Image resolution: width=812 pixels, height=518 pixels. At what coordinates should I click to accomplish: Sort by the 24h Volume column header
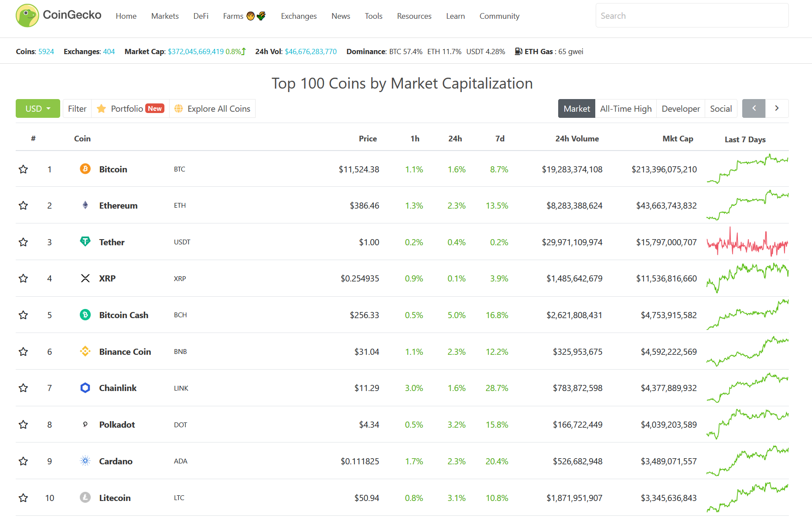577,139
